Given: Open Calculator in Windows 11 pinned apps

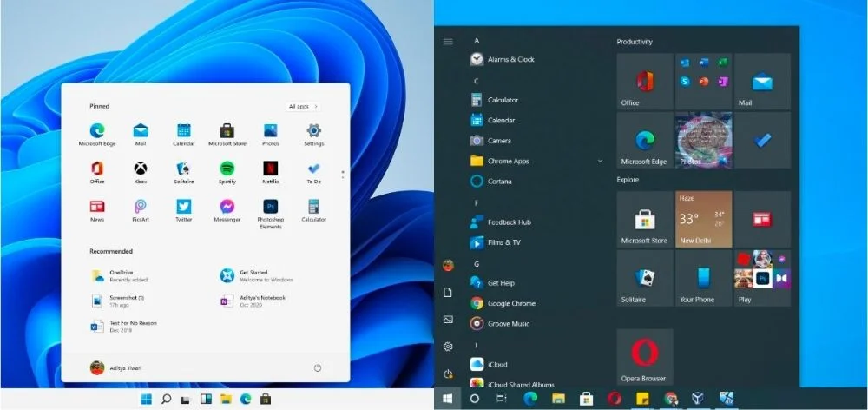Looking at the screenshot, I should [x=314, y=210].
